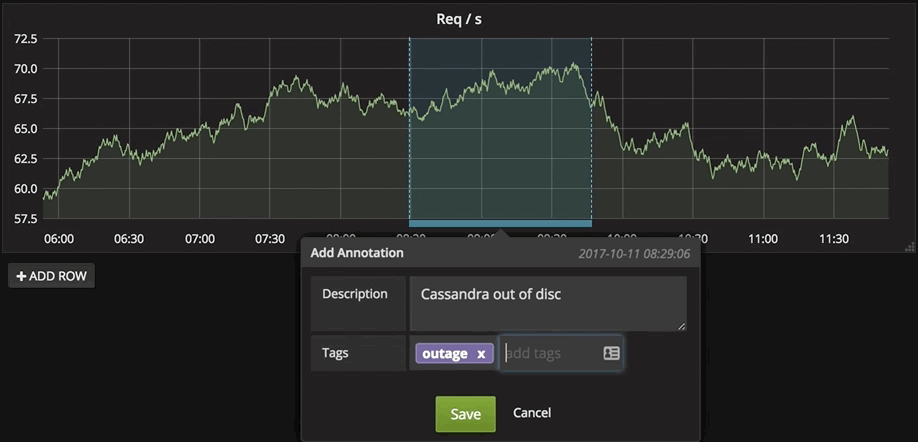Click the right dashed edge of selected region

[x=592, y=128]
